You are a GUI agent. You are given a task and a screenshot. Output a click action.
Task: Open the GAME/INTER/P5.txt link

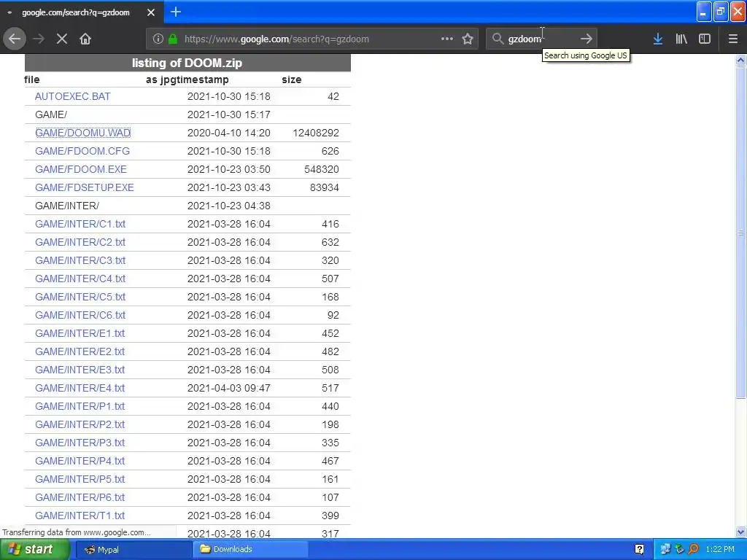pyautogui.click(x=80, y=479)
